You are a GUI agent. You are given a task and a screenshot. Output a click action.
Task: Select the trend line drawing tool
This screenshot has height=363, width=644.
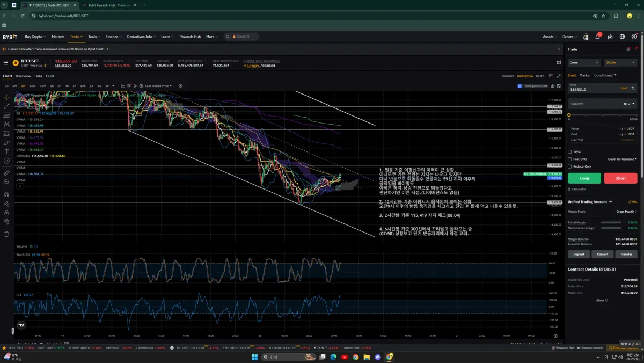6,106
